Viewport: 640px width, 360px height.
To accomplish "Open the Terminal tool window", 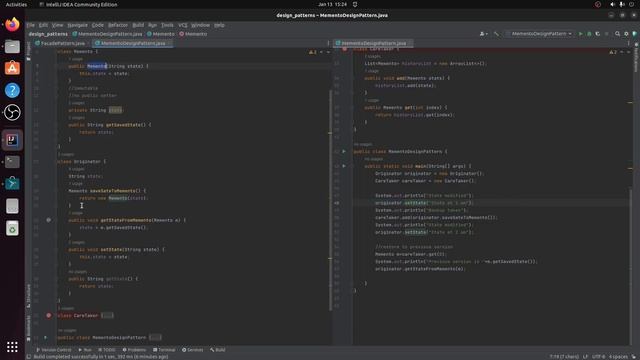I will pyautogui.click(x=164, y=350).
